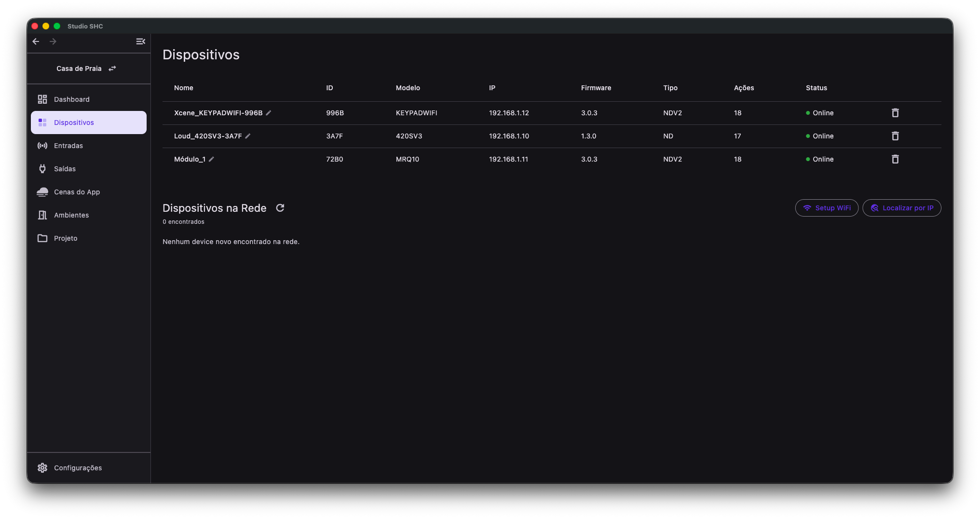Image resolution: width=980 pixels, height=519 pixels.
Task: Open the Saídas section
Action: click(89, 169)
